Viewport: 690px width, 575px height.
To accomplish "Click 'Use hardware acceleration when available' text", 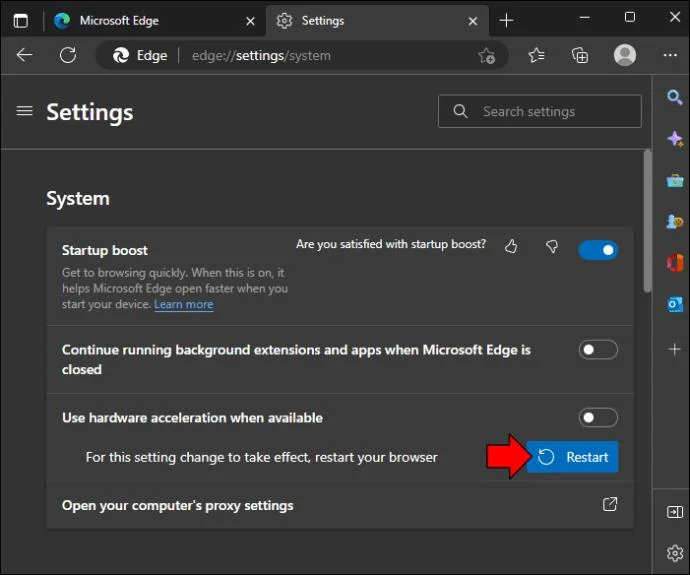I will tap(192, 418).
